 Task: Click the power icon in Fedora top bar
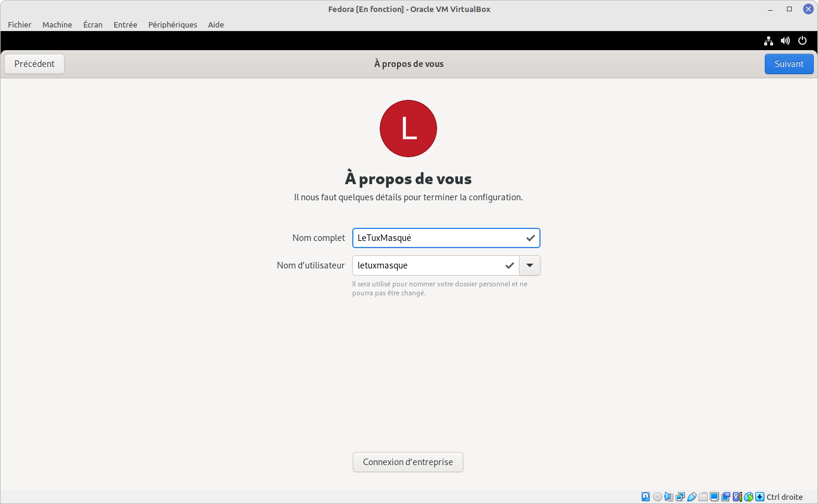tap(802, 41)
